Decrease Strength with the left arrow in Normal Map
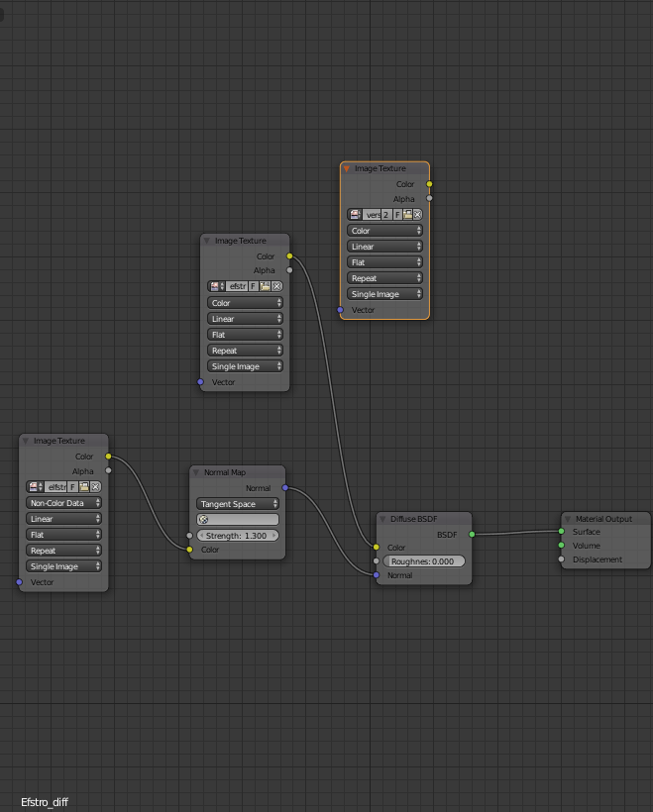The width and height of the screenshot is (653, 812). [x=201, y=536]
